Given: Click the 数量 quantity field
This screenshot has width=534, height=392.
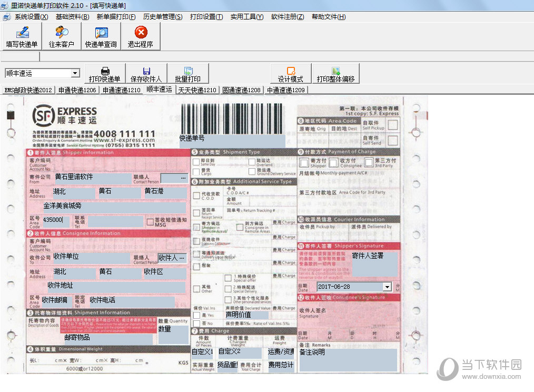Looking at the screenshot, I should 173,335.
